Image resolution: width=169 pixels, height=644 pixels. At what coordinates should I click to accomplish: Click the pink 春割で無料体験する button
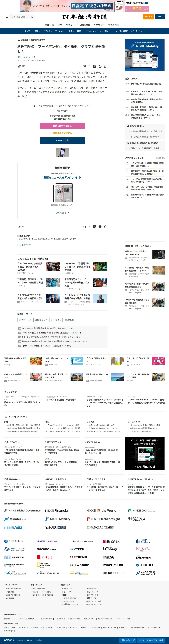pyautogui.click(x=62, y=126)
